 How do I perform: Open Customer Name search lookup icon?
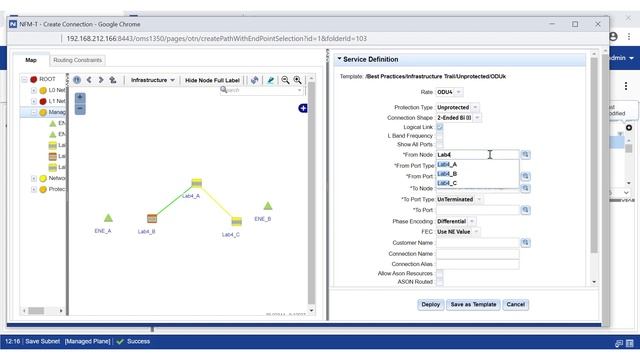(525, 242)
